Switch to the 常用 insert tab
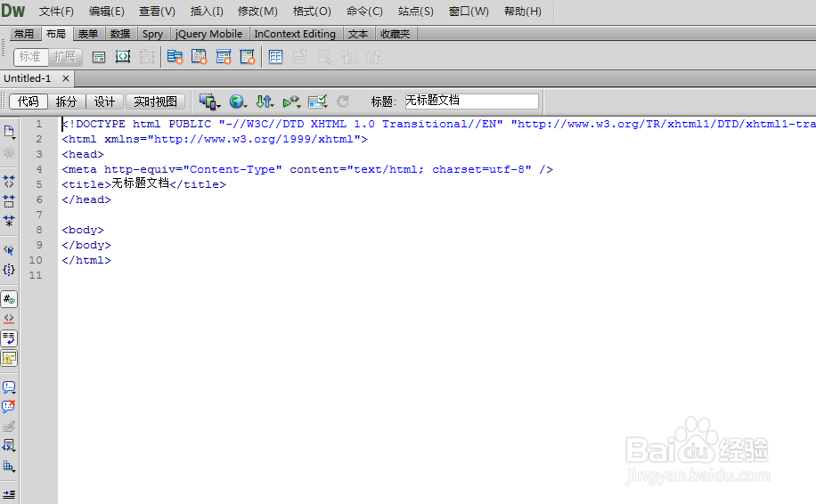Screen dimensions: 816x504 24,34
